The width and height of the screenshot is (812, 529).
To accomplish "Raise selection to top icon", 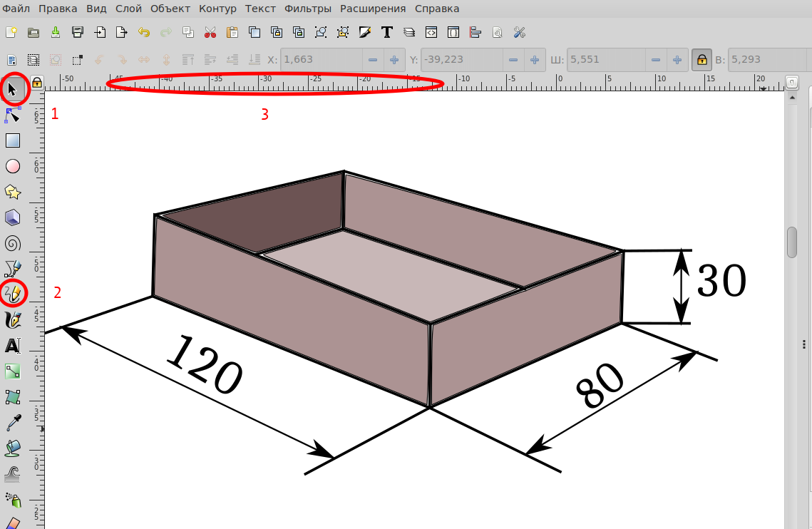I will point(188,60).
